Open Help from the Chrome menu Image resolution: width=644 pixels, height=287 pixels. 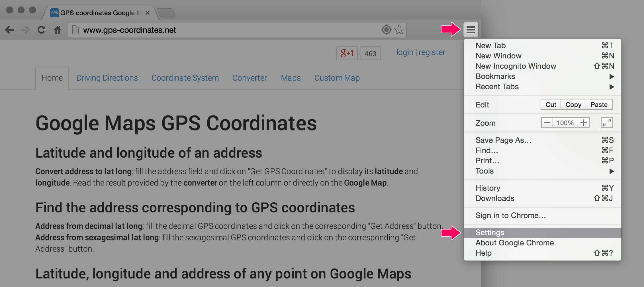click(542, 253)
